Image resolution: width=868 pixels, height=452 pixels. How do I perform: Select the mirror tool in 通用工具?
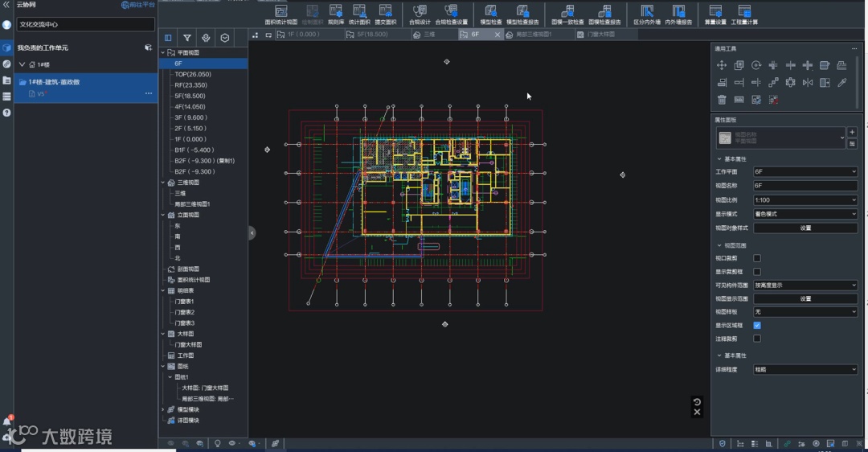pos(808,82)
